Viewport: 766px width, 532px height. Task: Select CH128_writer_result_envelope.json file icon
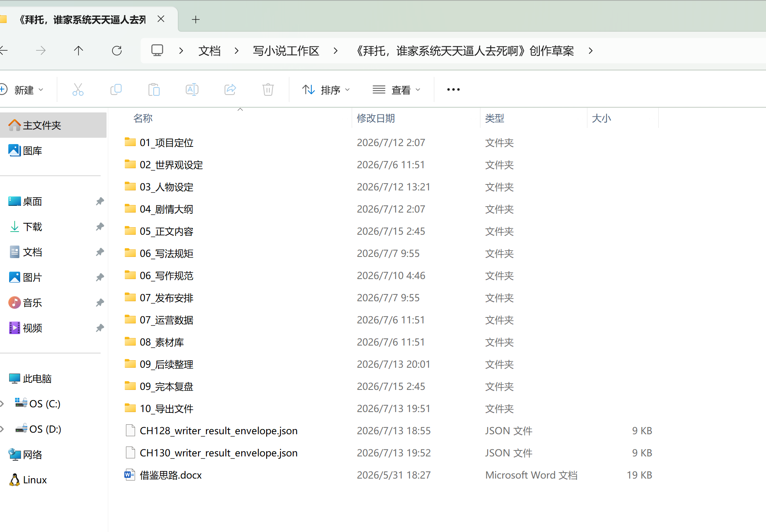pos(130,430)
